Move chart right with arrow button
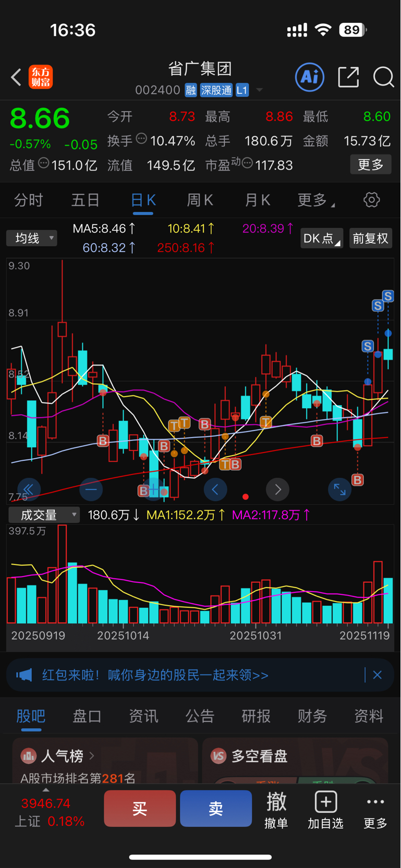401x868 pixels. coord(277,489)
